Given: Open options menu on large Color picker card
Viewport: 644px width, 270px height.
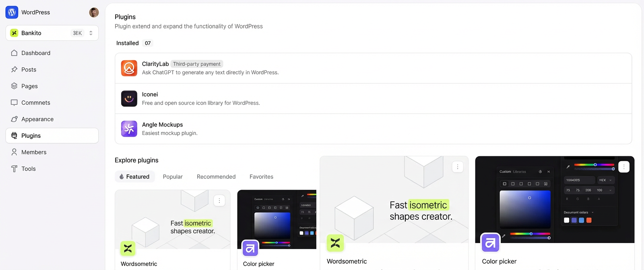Looking at the screenshot, I should tap(624, 167).
